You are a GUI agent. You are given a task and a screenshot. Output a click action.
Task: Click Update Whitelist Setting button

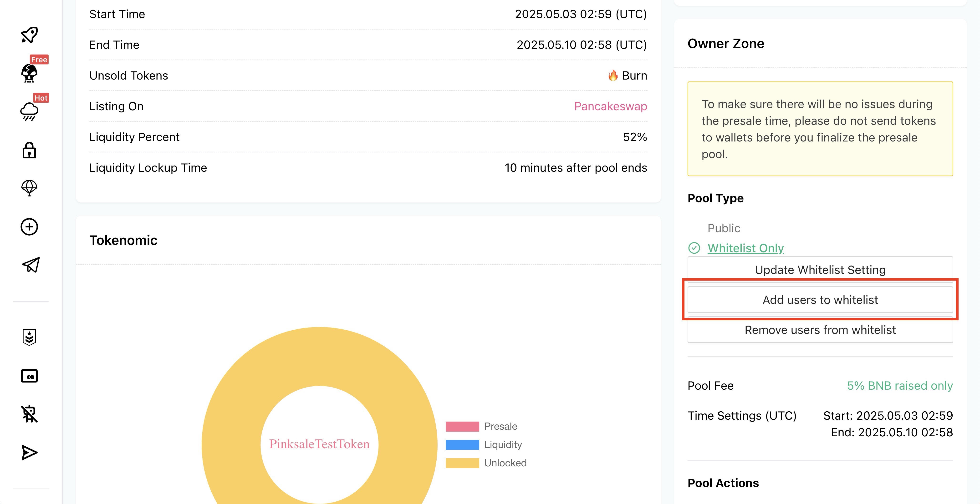click(x=820, y=269)
